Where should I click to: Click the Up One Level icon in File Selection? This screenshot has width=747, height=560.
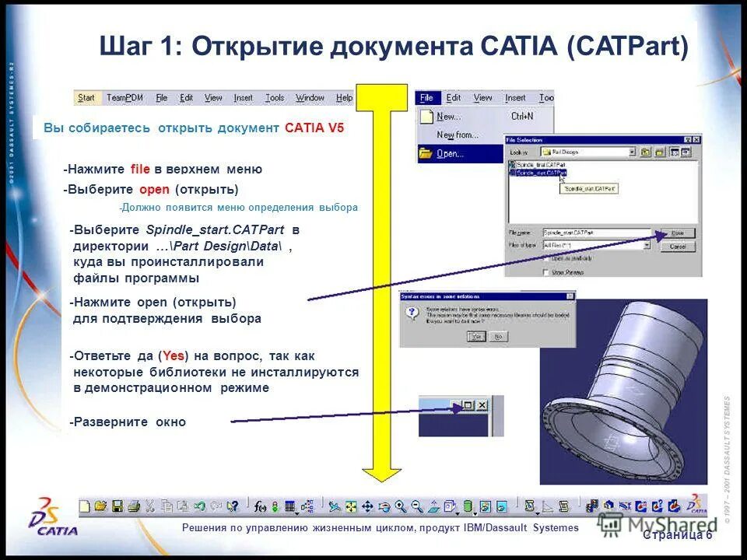pyautogui.click(x=647, y=152)
